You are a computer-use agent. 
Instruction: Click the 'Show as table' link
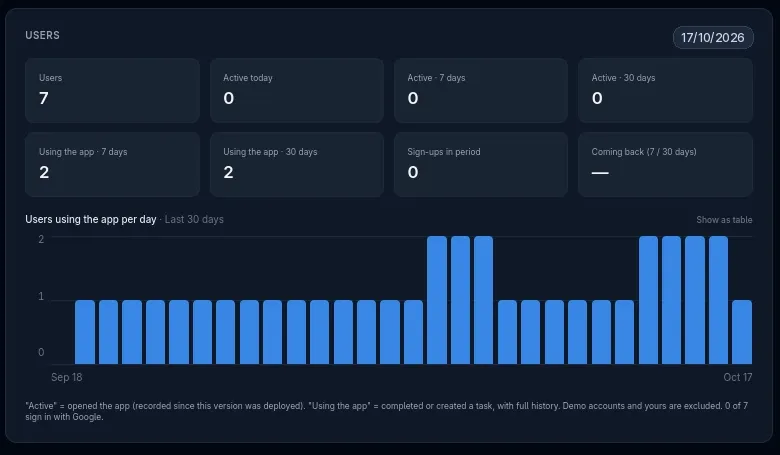(724, 220)
